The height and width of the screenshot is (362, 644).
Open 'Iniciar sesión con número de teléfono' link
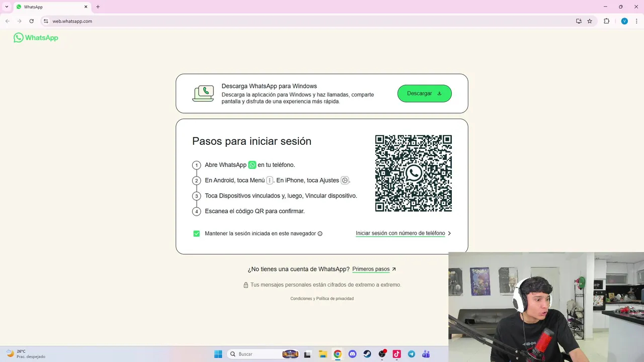(400, 233)
